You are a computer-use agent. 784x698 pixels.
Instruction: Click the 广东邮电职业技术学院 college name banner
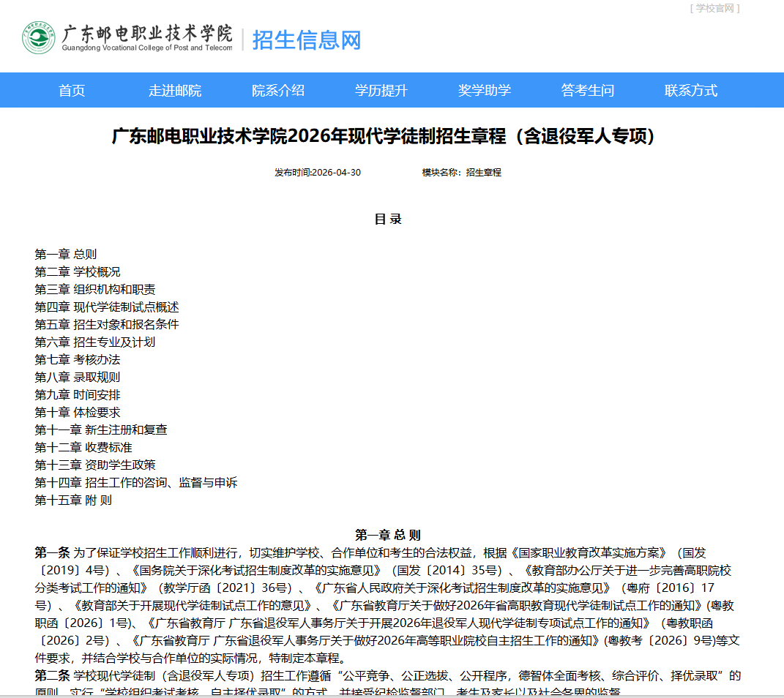click(x=147, y=38)
